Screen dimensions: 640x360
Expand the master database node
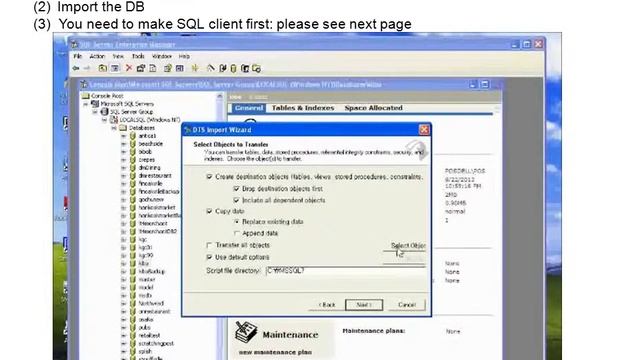point(124,280)
